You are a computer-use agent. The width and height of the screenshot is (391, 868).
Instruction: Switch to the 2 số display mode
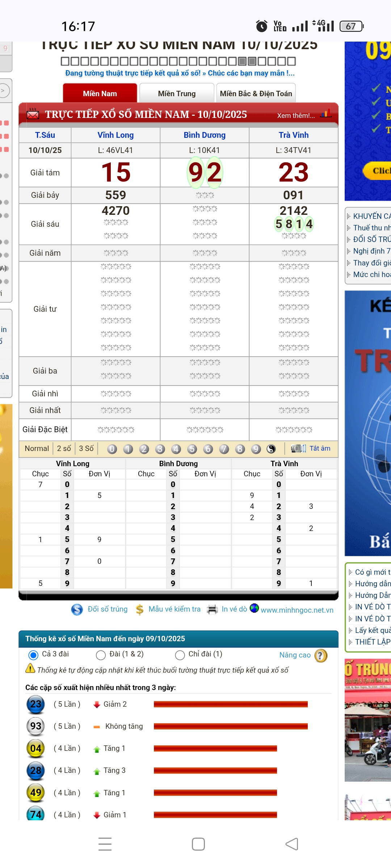64,448
